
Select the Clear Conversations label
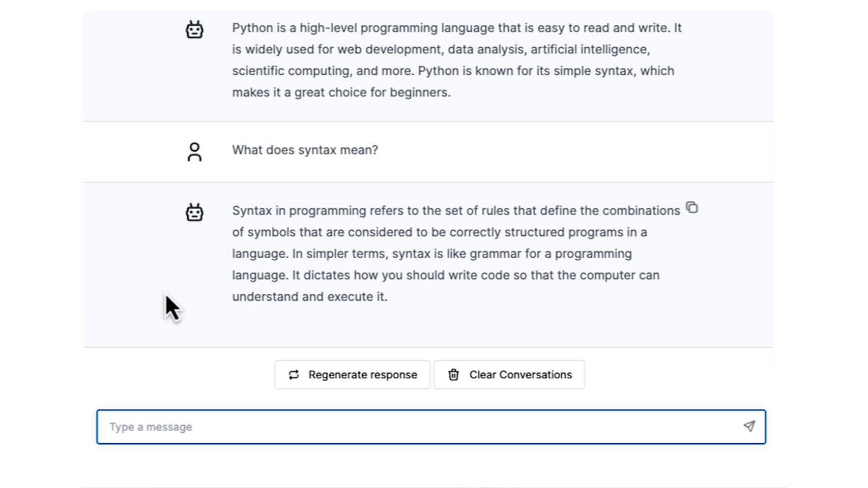[x=520, y=375]
